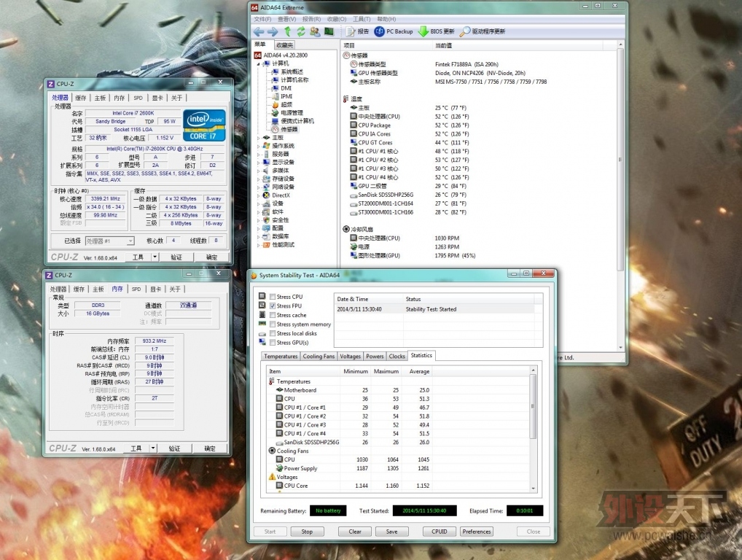Switch to the Temperatures tab
The image size is (742, 560).
pyautogui.click(x=281, y=356)
